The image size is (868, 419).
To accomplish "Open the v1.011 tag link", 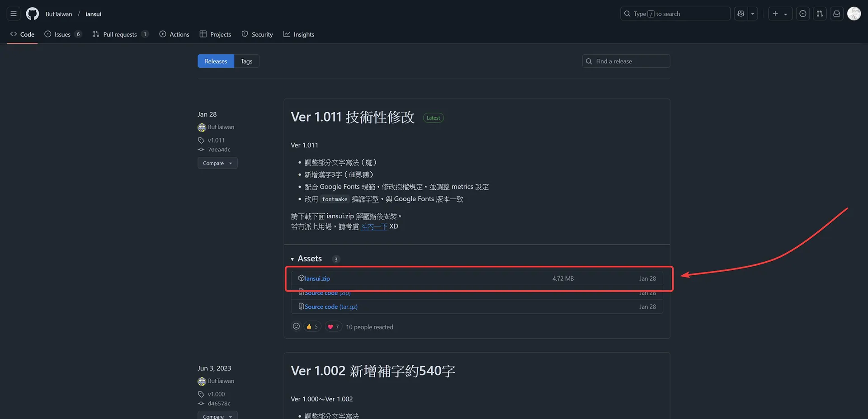I will [216, 141].
